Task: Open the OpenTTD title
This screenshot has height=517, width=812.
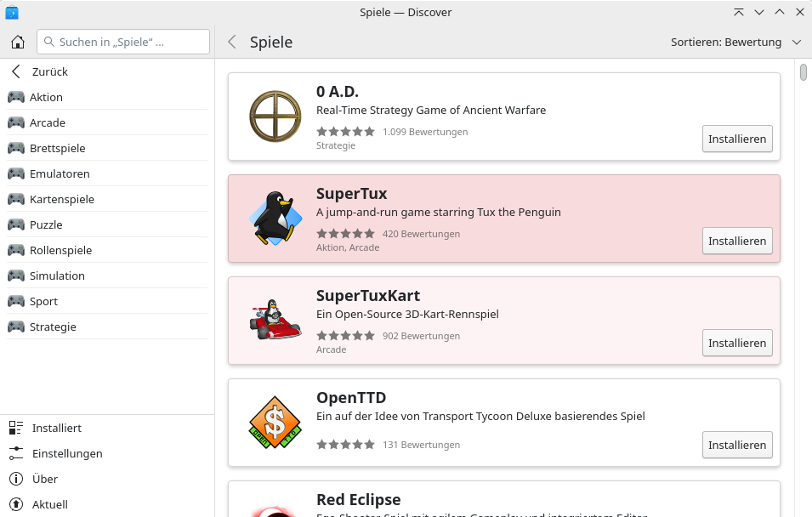Action: [x=351, y=398]
